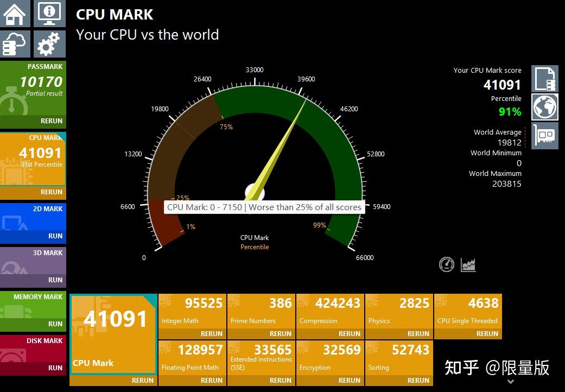The width and height of the screenshot is (565, 392).
Task: Select the MEMORY MARK sidebar tile
Action: click(x=33, y=305)
